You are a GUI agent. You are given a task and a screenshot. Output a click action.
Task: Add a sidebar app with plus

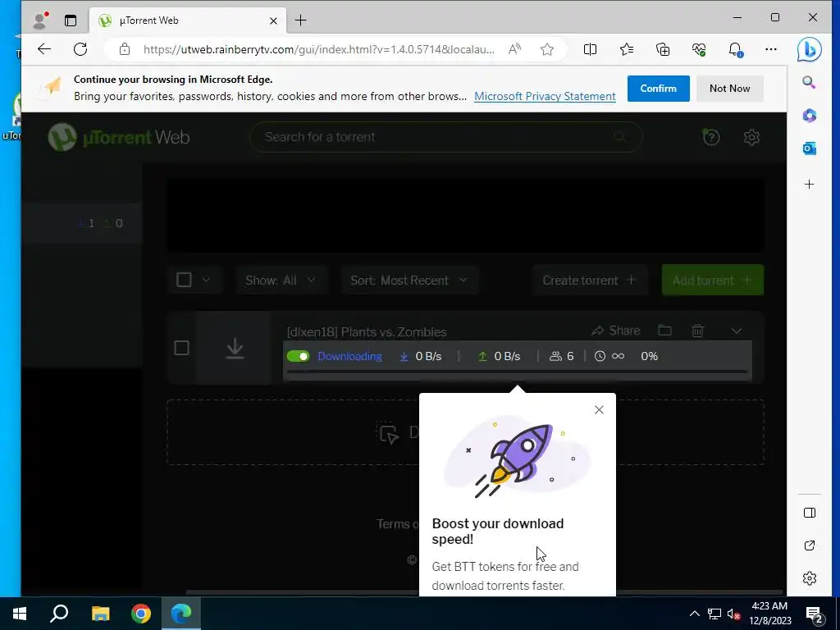[x=810, y=185]
